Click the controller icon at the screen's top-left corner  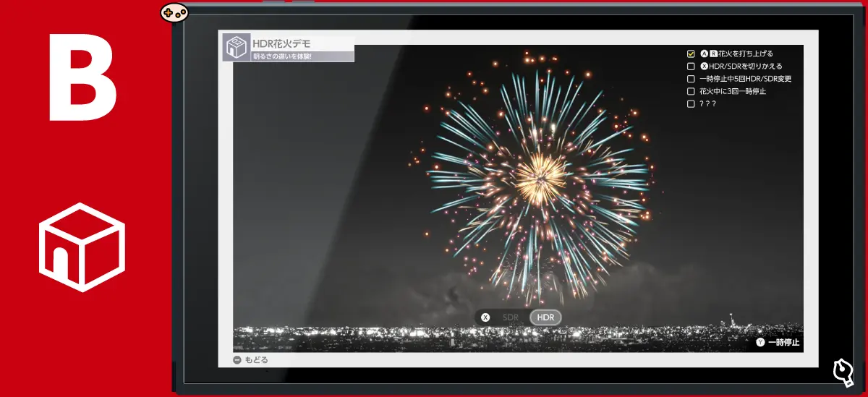coord(174,12)
